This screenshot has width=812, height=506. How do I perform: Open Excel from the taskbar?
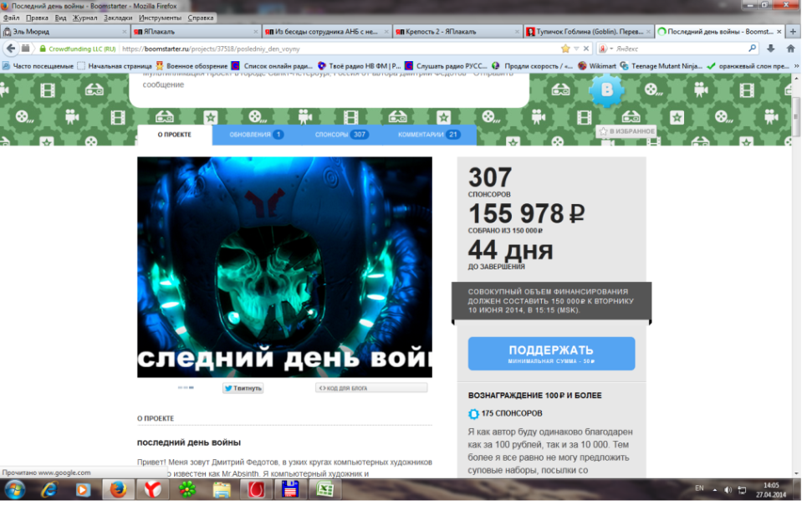pyautogui.click(x=324, y=489)
